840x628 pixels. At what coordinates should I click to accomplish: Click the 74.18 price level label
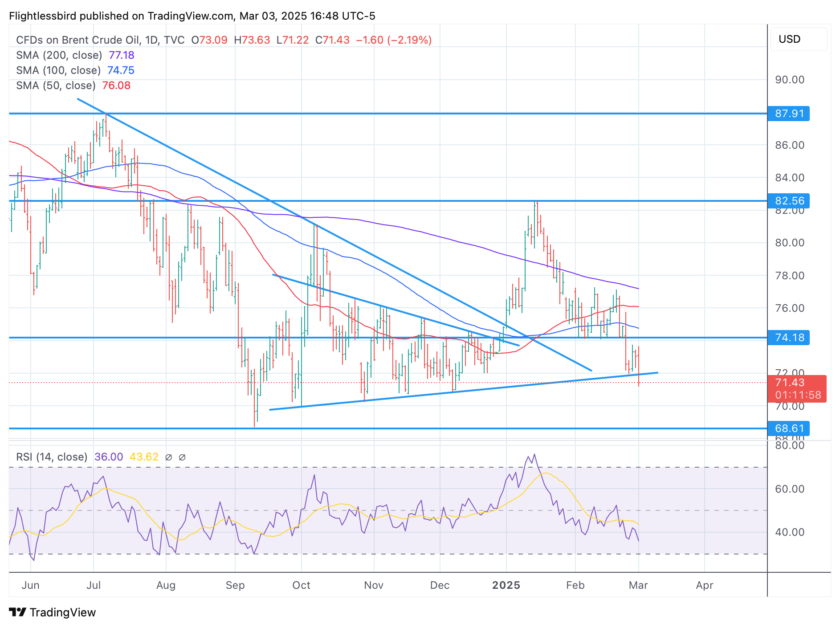point(789,338)
